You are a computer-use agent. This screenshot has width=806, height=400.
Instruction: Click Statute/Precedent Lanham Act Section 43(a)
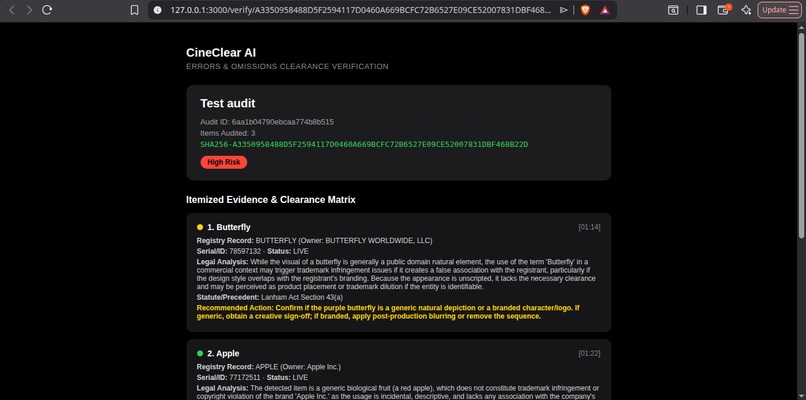pyautogui.click(x=270, y=297)
